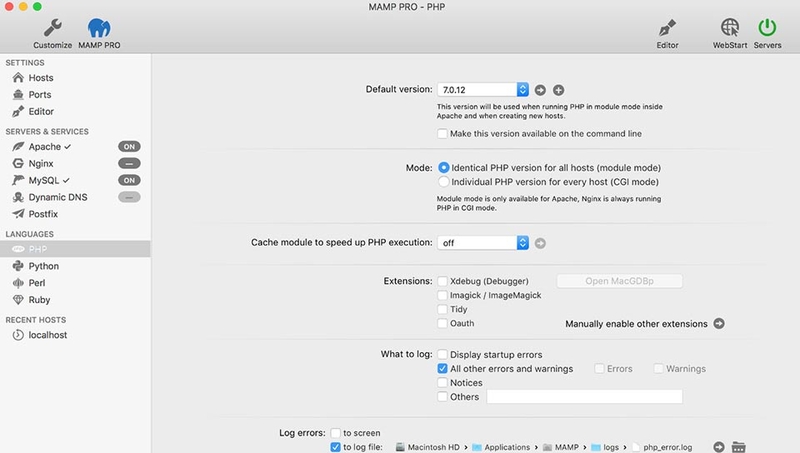Open Dynamic DNS settings

(58, 197)
